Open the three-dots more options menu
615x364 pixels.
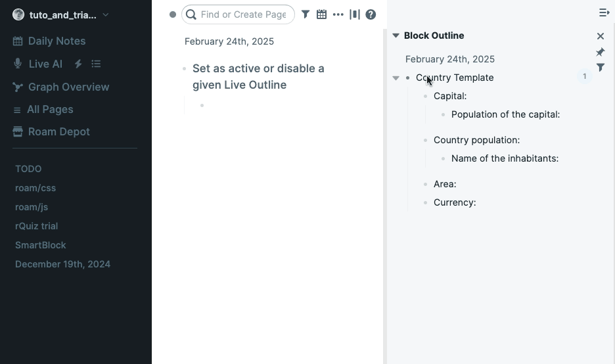pyautogui.click(x=338, y=14)
